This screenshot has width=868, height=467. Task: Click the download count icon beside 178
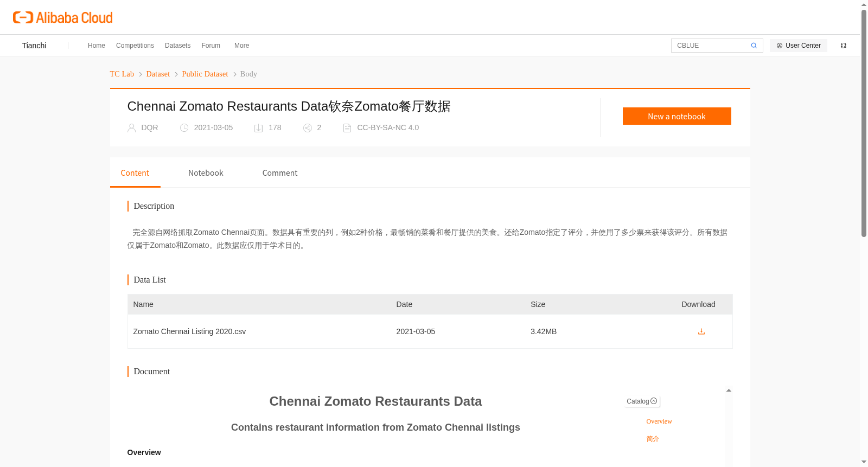click(x=259, y=128)
